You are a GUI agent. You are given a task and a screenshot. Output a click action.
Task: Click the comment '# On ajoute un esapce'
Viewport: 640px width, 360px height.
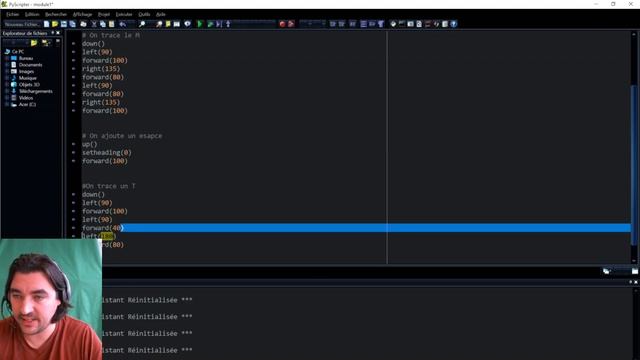coord(122,136)
